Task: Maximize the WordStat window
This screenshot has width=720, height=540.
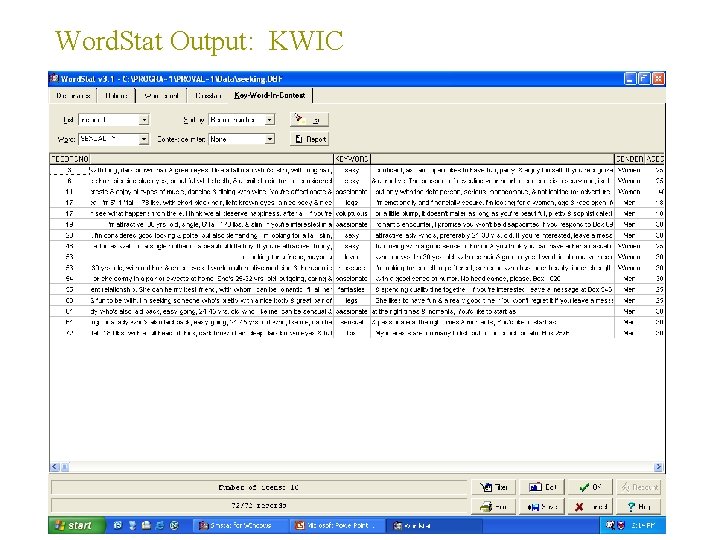Action: [x=644, y=79]
